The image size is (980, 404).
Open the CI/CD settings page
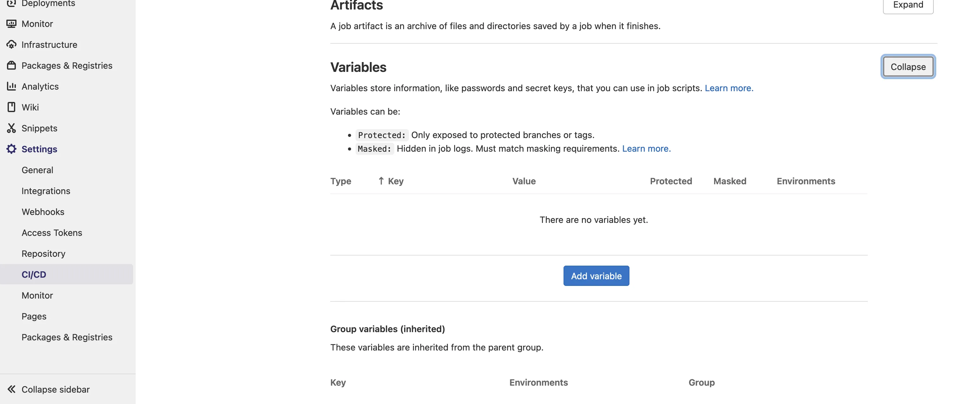coord(34,275)
